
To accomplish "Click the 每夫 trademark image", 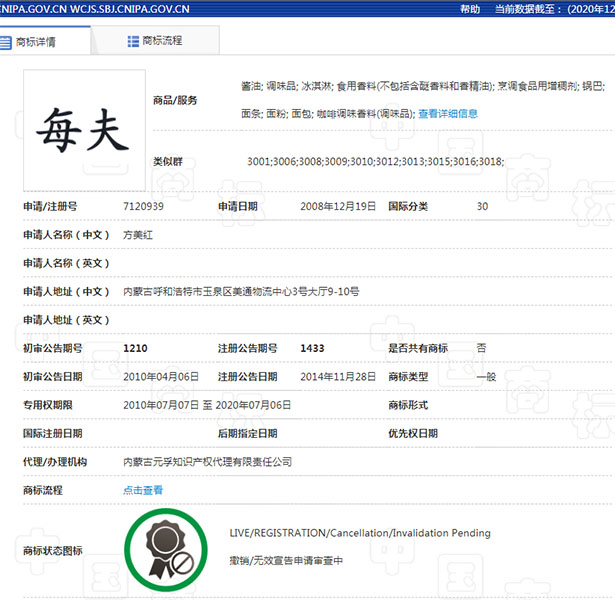I will [x=84, y=131].
